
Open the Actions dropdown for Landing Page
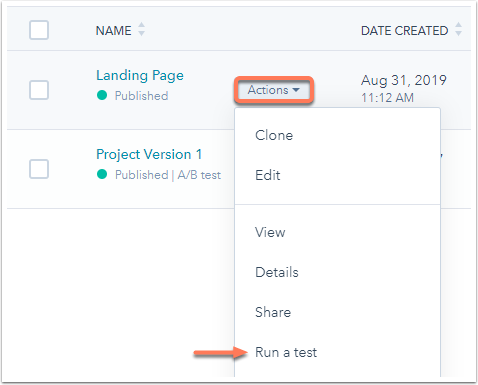point(274,90)
